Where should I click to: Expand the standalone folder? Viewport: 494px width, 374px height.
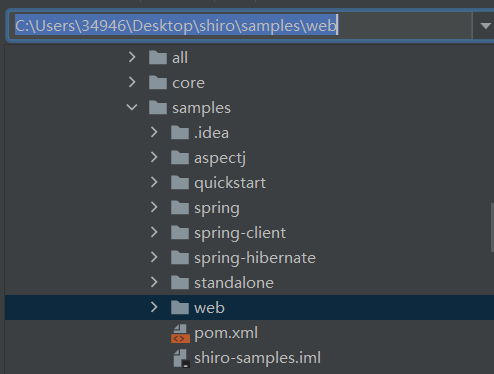154,282
